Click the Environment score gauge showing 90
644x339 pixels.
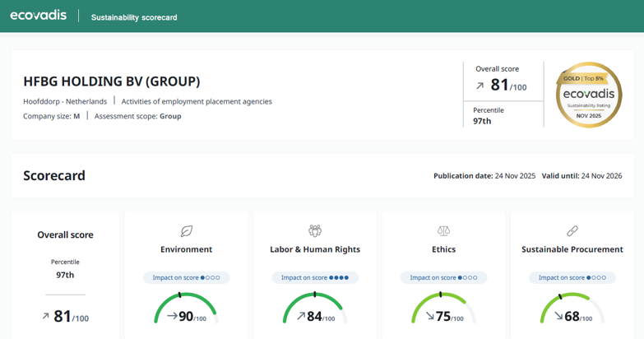[186, 309]
